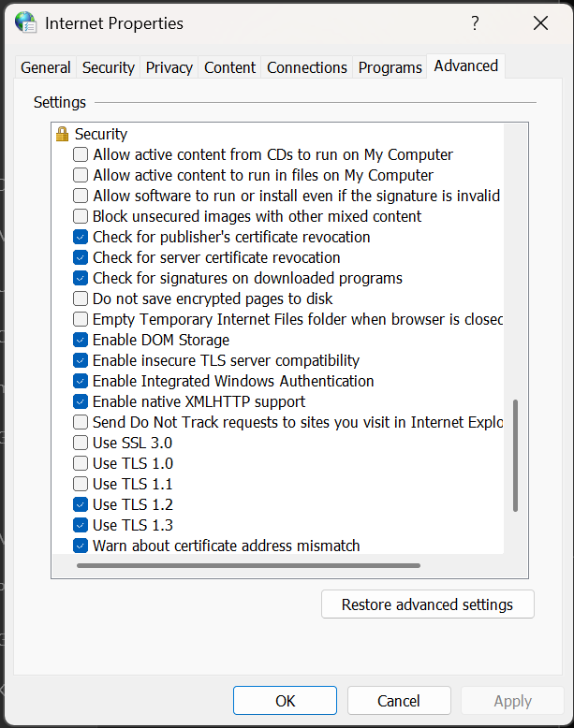Enable the Use SSL 3.0 checkbox

tap(81, 443)
